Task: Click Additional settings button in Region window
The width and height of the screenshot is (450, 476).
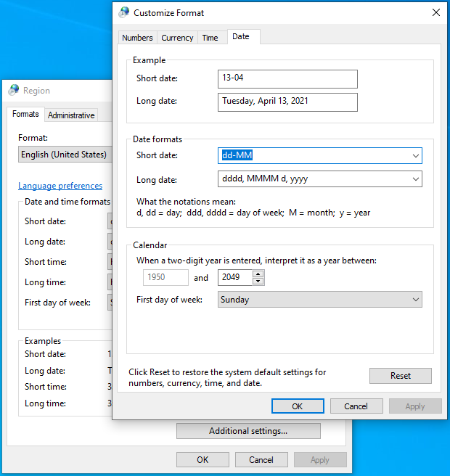Action: pyautogui.click(x=248, y=431)
